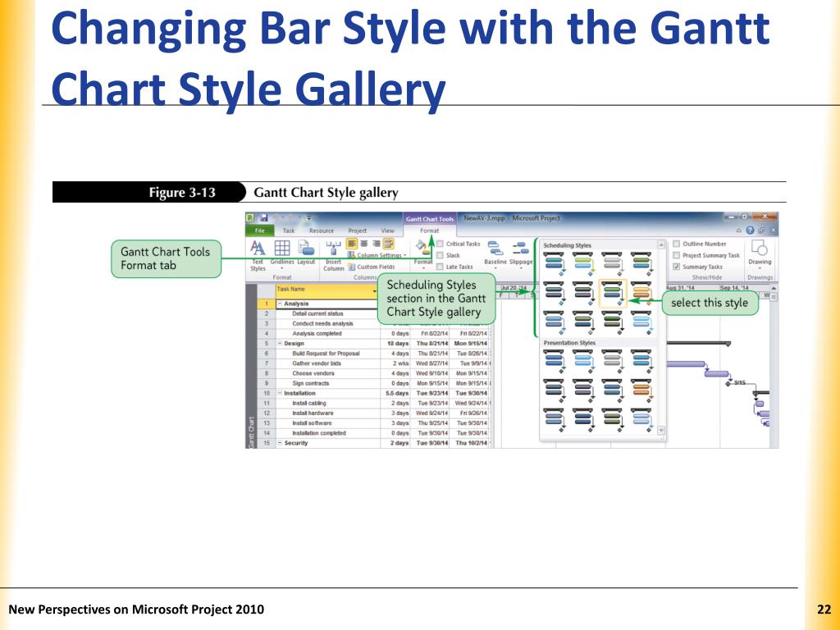
Task: Select the 'Detail current status' task
Action: click(x=317, y=313)
